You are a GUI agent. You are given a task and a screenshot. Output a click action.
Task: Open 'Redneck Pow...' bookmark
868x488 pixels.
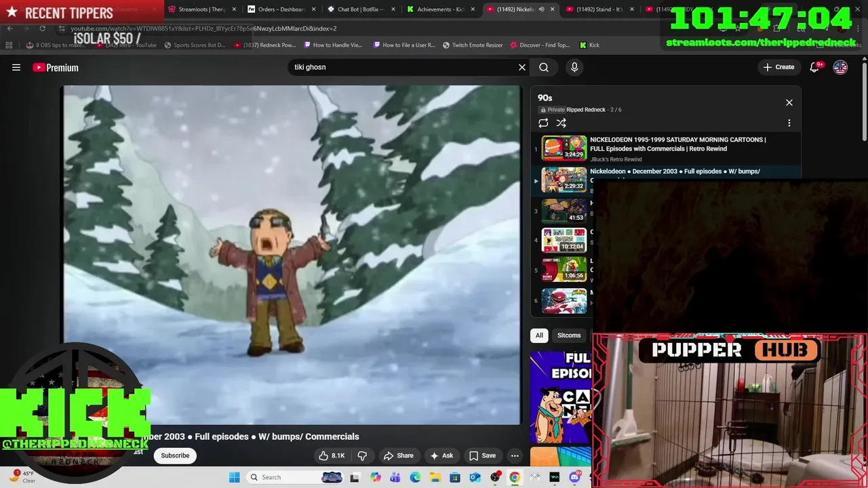pyautogui.click(x=264, y=45)
